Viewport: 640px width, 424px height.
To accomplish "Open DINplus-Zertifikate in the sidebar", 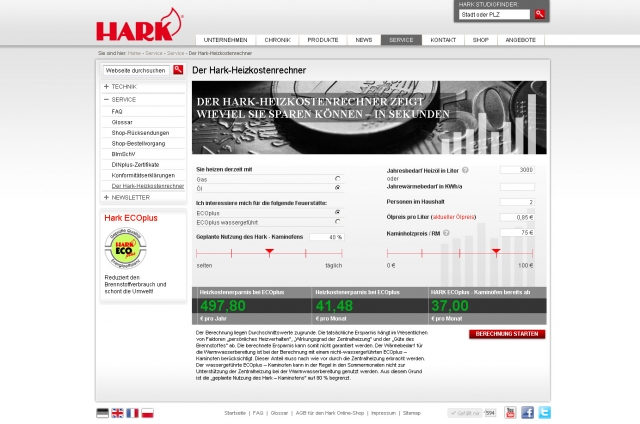I will [135, 164].
